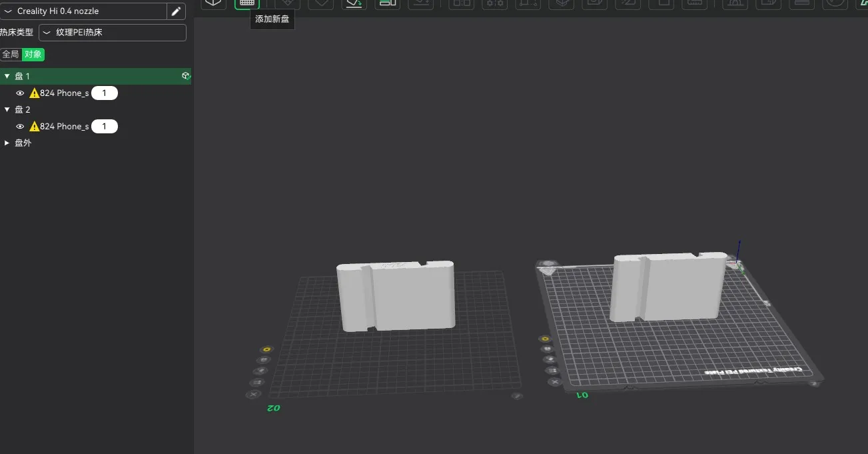Select the phone stand model on plate 02
Screen dimensions: 868x454
click(396, 296)
